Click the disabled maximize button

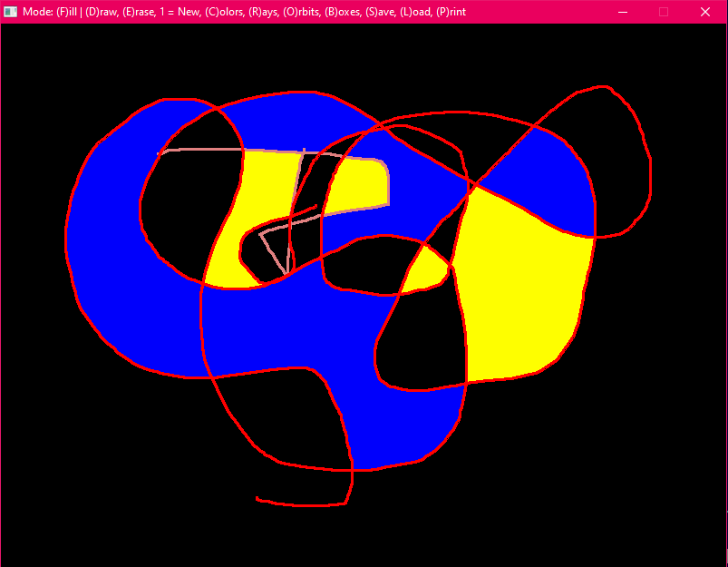click(664, 12)
